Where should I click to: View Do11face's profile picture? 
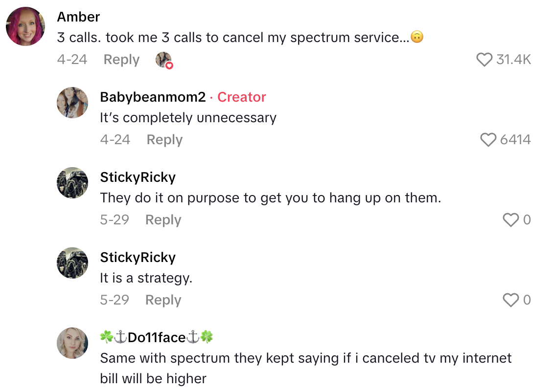[x=72, y=343]
